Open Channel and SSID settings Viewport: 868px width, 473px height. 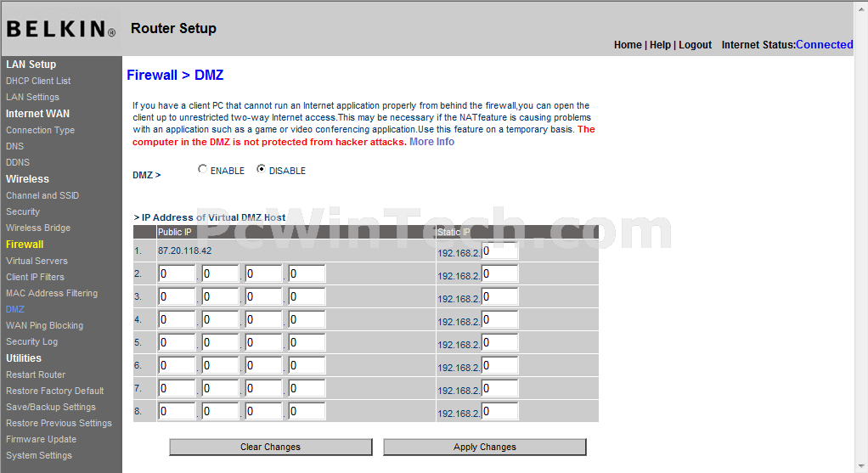(x=42, y=195)
